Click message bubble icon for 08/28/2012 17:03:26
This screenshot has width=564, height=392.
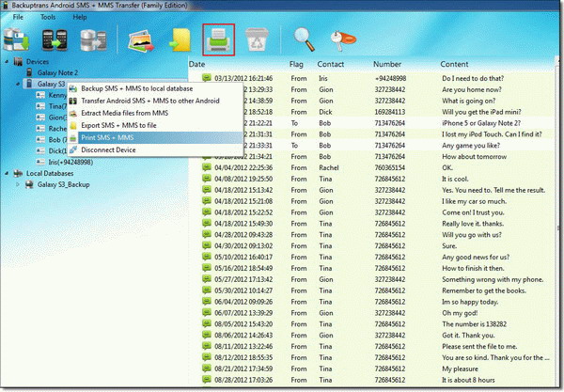[207, 380]
